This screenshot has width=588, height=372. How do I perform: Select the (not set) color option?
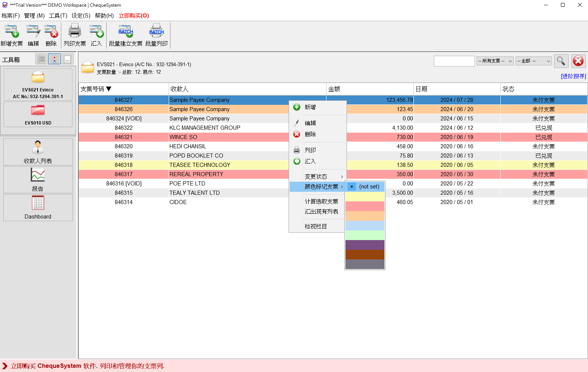point(365,187)
